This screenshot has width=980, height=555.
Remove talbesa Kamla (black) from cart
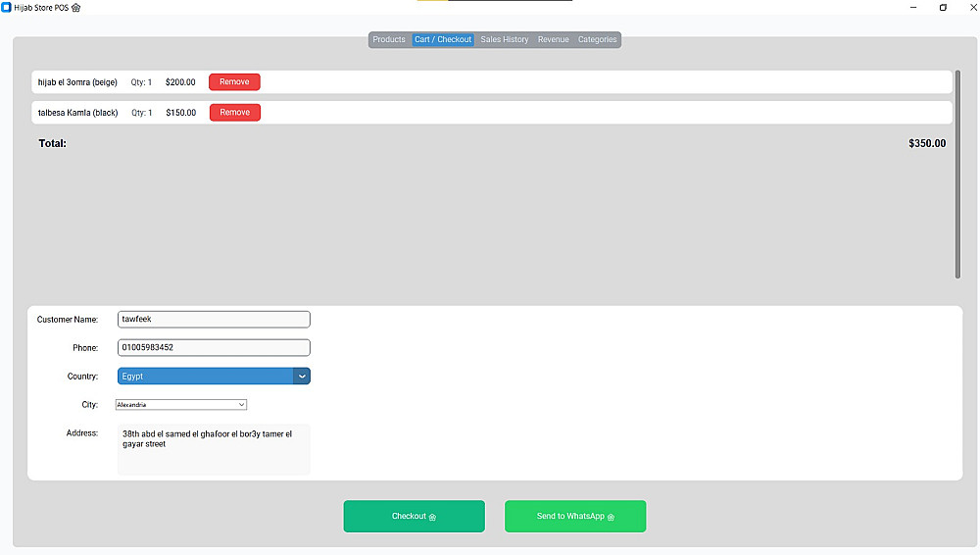[235, 113]
